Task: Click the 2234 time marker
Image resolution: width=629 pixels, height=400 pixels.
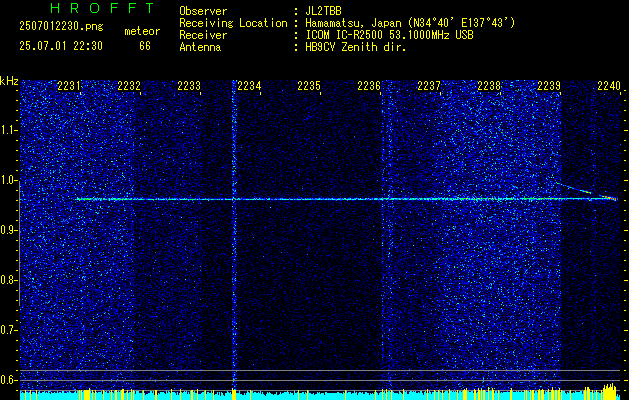Action: 249,86
